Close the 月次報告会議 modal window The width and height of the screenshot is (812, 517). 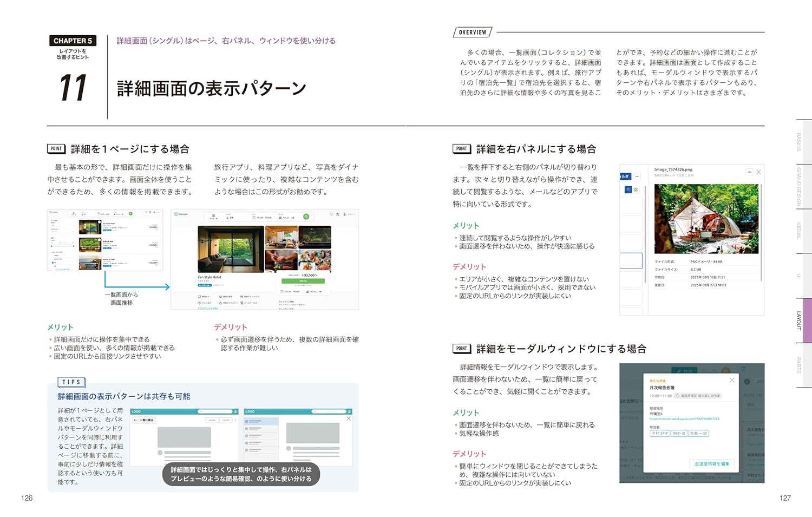point(732,380)
